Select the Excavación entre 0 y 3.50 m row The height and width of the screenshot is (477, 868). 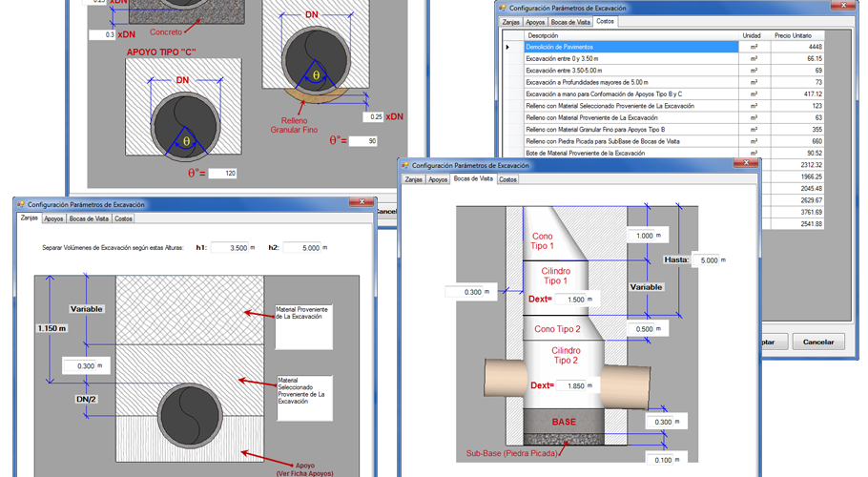(631, 58)
